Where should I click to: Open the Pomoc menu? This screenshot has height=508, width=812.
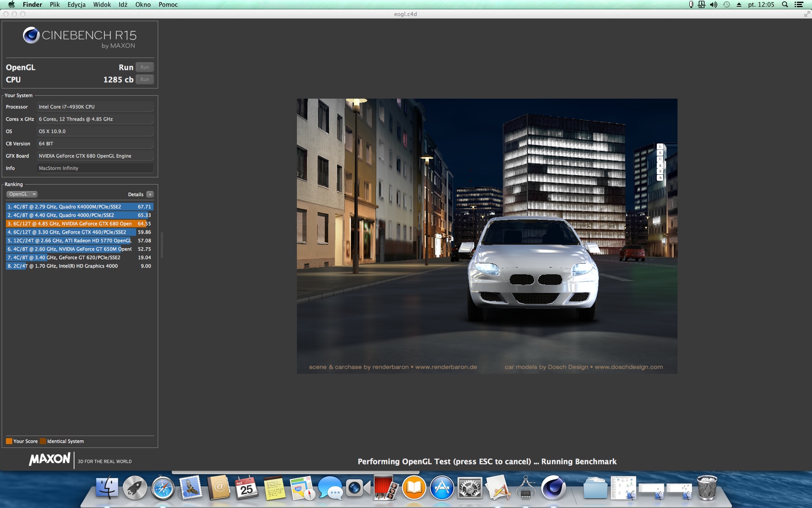168,5
